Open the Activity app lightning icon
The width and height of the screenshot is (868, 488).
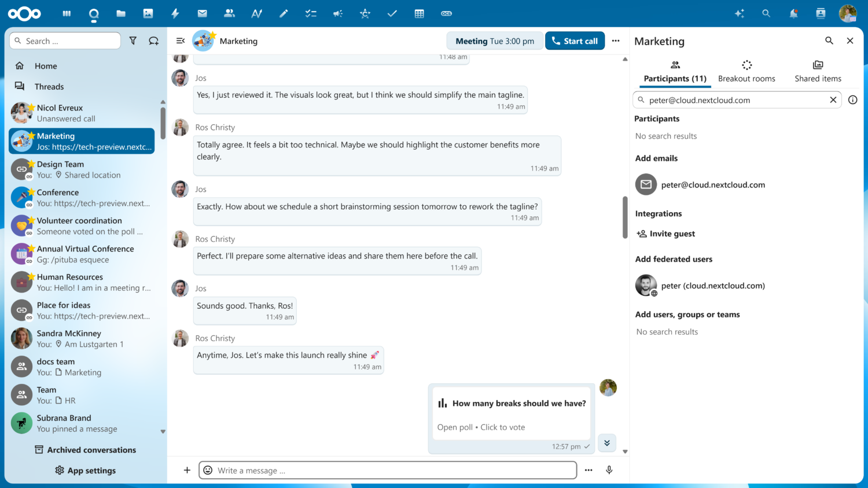coord(175,13)
